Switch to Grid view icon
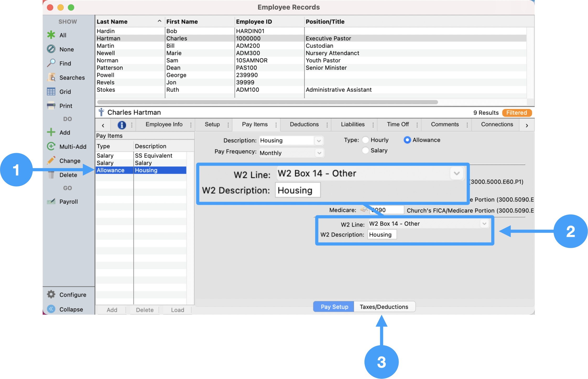The height and width of the screenshot is (379, 588). (x=51, y=91)
